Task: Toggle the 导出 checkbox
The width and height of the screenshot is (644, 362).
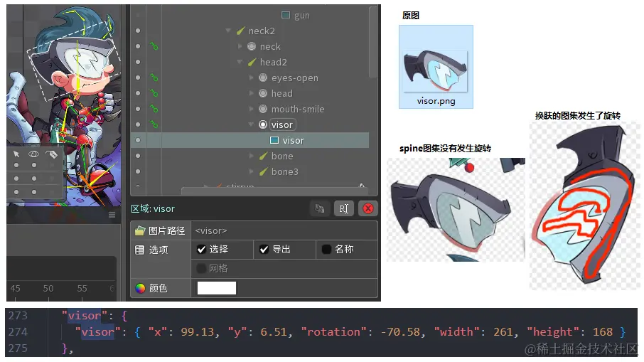Action: (x=264, y=250)
